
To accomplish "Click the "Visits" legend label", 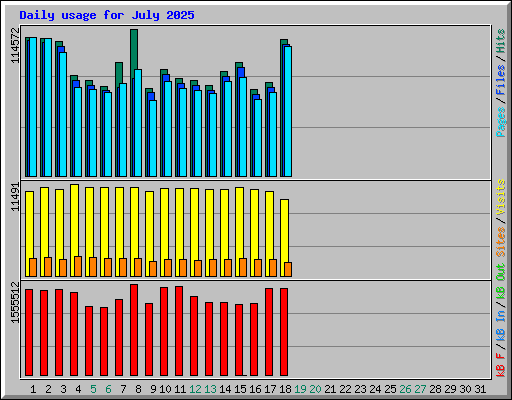I will click(501, 197).
